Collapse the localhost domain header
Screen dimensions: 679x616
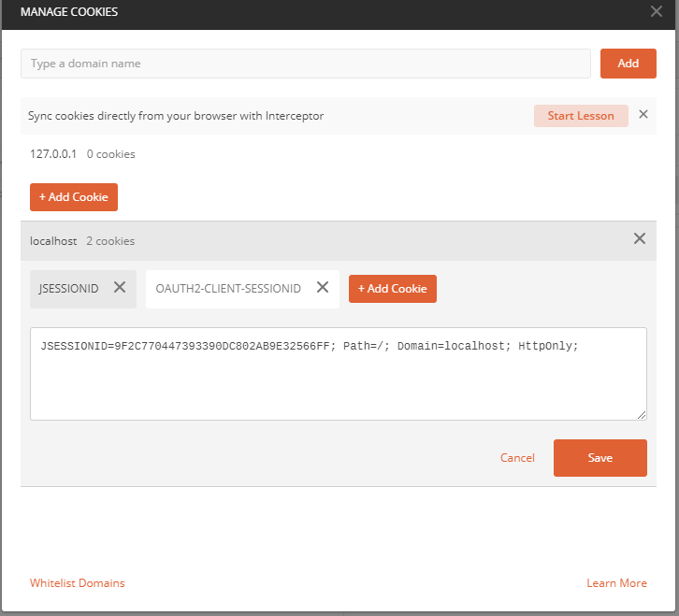[339, 241]
